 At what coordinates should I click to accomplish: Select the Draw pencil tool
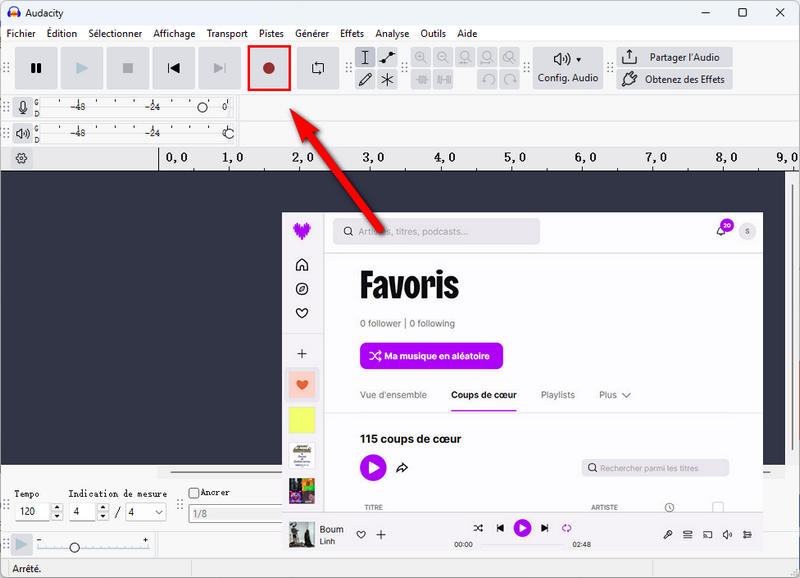click(x=365, y=79)
